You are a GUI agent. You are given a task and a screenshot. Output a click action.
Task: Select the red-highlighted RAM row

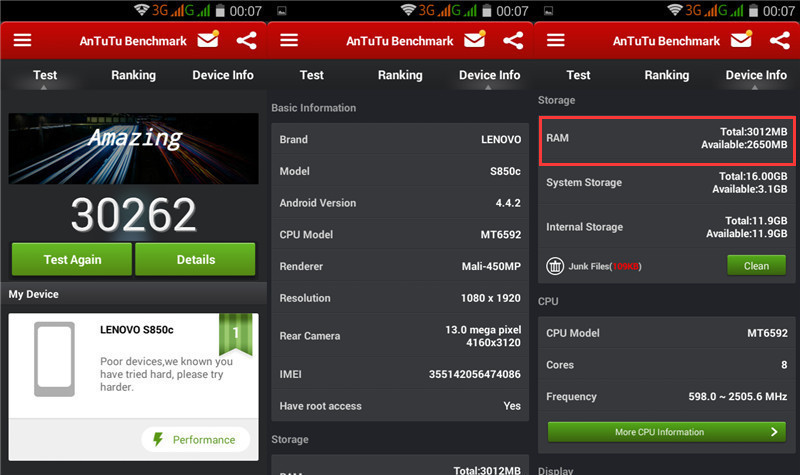point(667,138)
